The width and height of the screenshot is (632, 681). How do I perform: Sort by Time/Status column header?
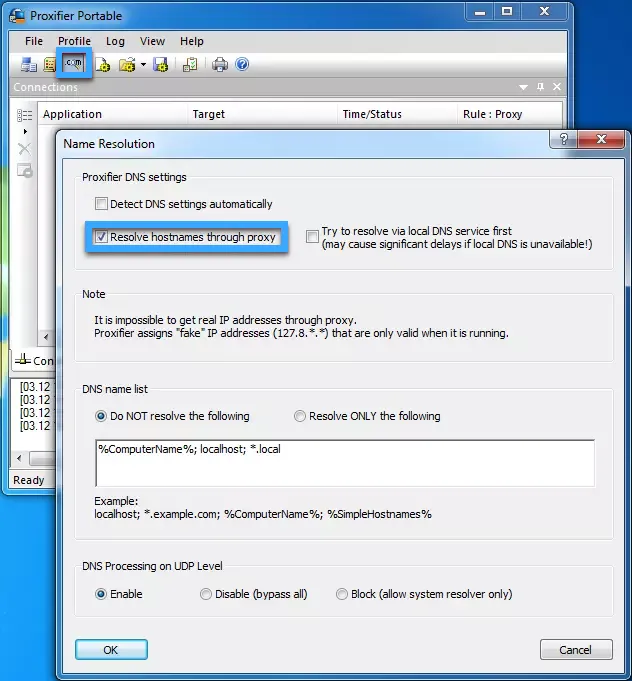tap(397, 114)
